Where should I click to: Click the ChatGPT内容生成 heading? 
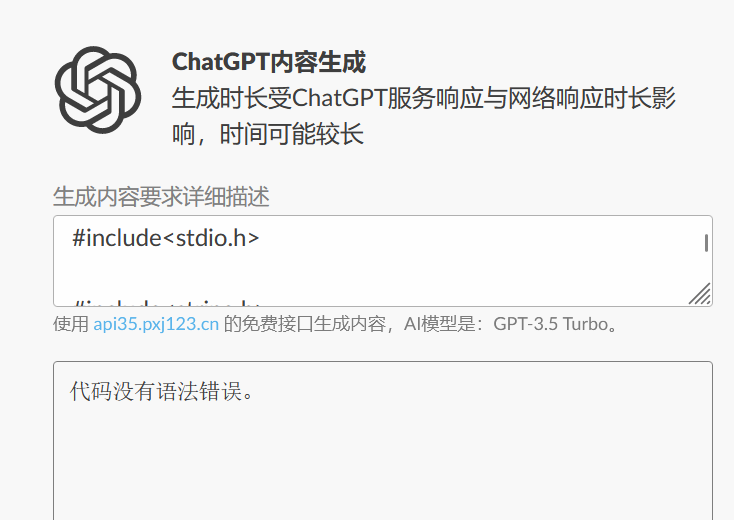pyautogui.click(x=269, y=62)
